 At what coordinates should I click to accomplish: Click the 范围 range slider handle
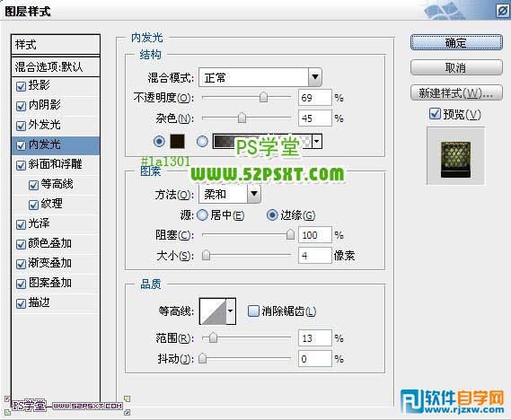[213, 338]
